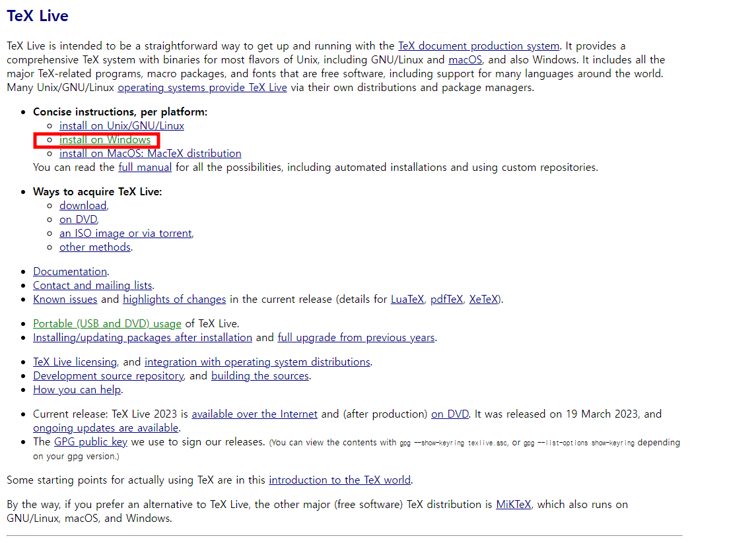Open 'operating systems provide TeX Live' link
Image resolution: width=756 pixels, height=543 pixels.
pyautogui.click(x=203, y=88)
